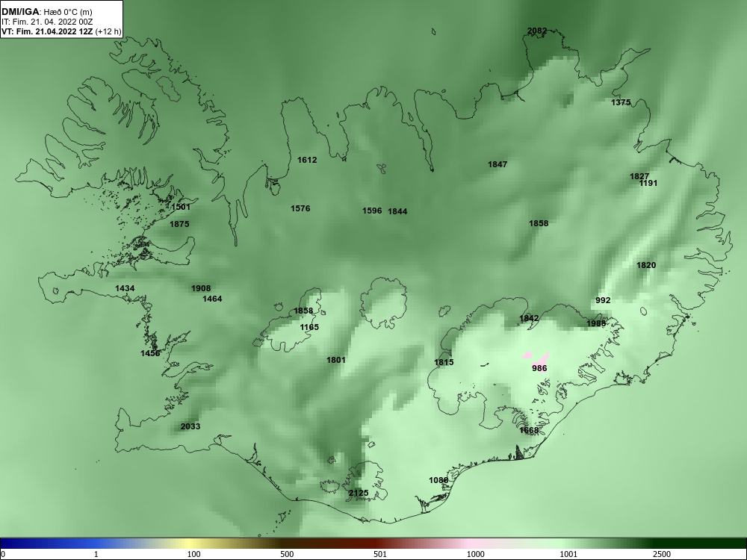Select the 1596 height value
Screen dimensions: 747x560
coord(372,211)
